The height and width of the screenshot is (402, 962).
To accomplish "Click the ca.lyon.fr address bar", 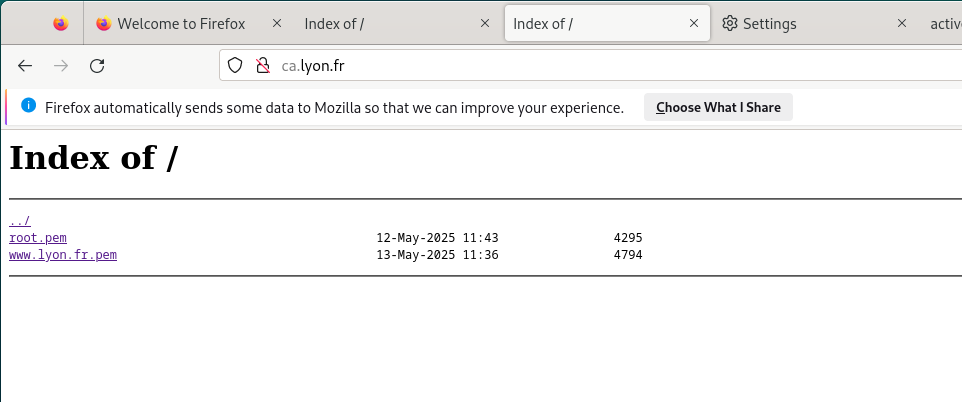I will (x=590, y=65).
